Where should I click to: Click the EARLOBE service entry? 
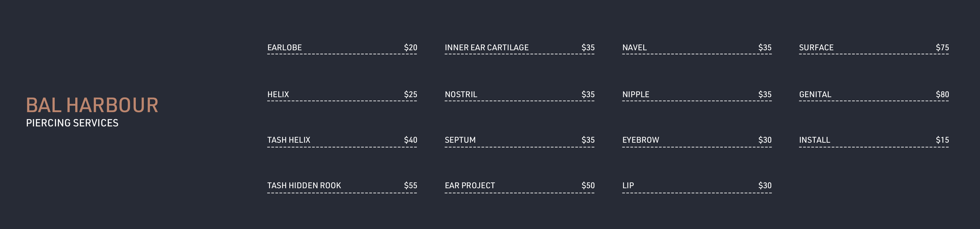pyautogui.click(x=285, y=48)
